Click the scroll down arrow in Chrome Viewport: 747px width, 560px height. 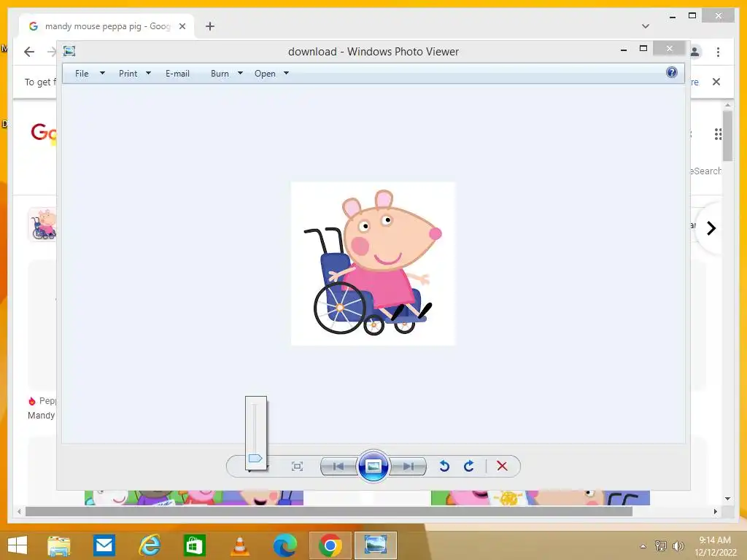(727, 499)
